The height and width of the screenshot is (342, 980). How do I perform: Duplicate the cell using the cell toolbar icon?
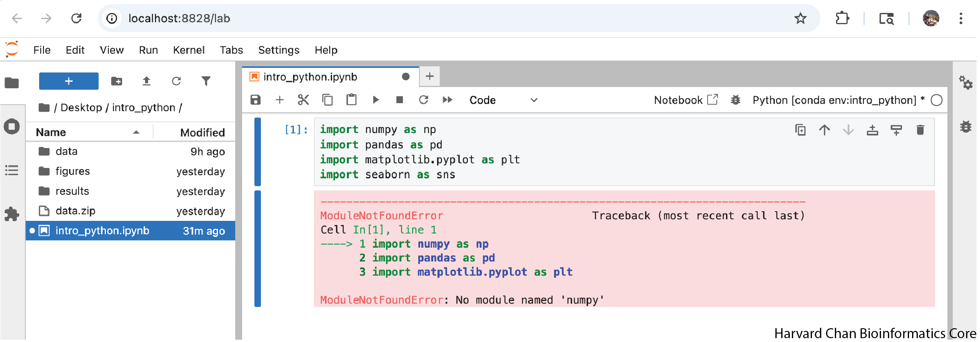800,130
